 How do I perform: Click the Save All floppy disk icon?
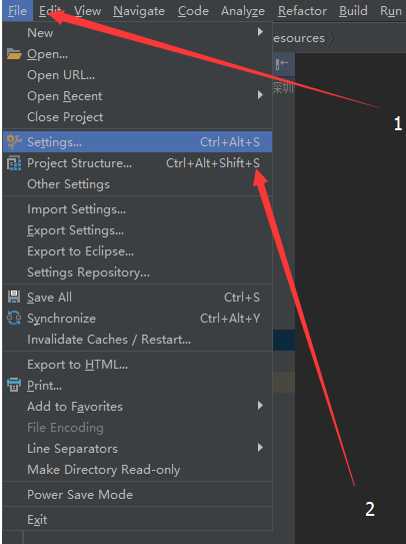pos(14,297)
